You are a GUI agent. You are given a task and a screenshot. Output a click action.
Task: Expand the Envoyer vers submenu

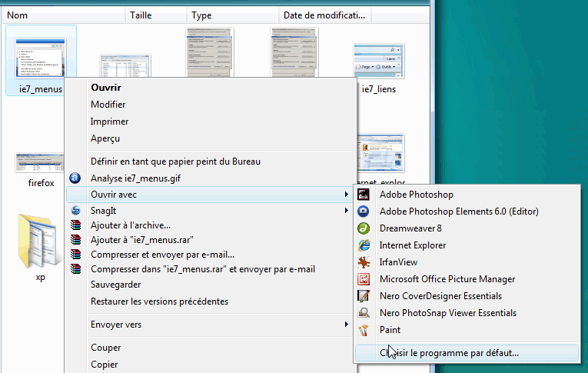pyautogui.click(x=115, y=325)
